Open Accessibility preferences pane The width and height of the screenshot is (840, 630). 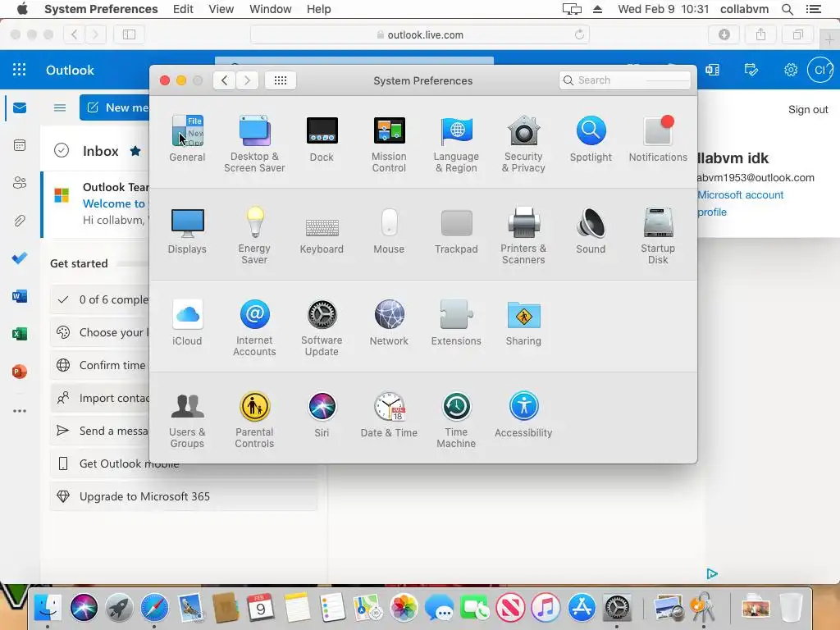[x=523, y=414]
